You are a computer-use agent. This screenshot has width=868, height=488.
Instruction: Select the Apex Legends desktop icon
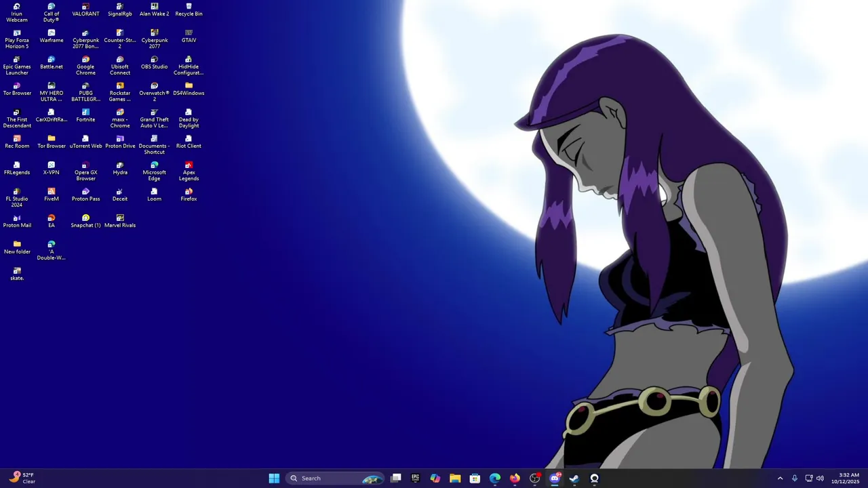[x=189, y=171]
